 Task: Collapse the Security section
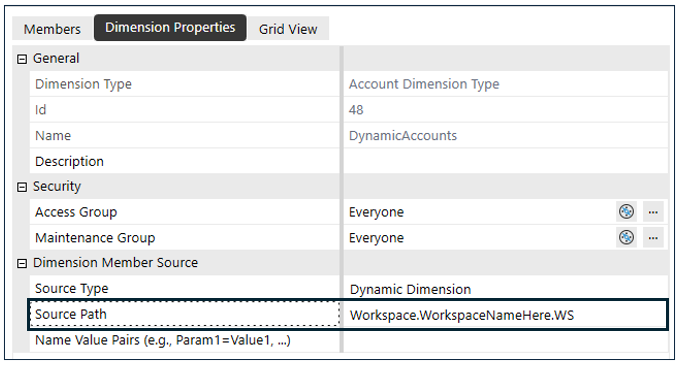(22, 187)
